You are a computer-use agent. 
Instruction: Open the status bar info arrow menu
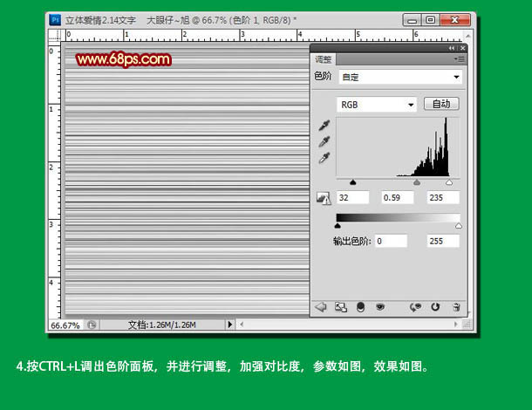(230, 325)
